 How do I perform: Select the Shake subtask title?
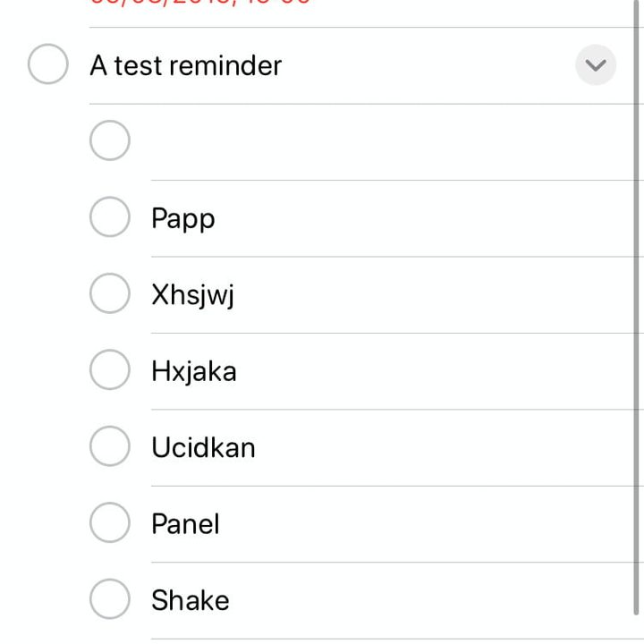click(x=191, y=600)
